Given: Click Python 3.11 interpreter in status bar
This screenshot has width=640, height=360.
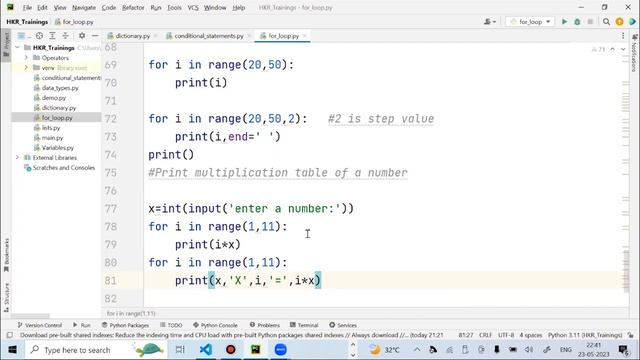Looking at the screenshot, I should [x=584, y=335].
